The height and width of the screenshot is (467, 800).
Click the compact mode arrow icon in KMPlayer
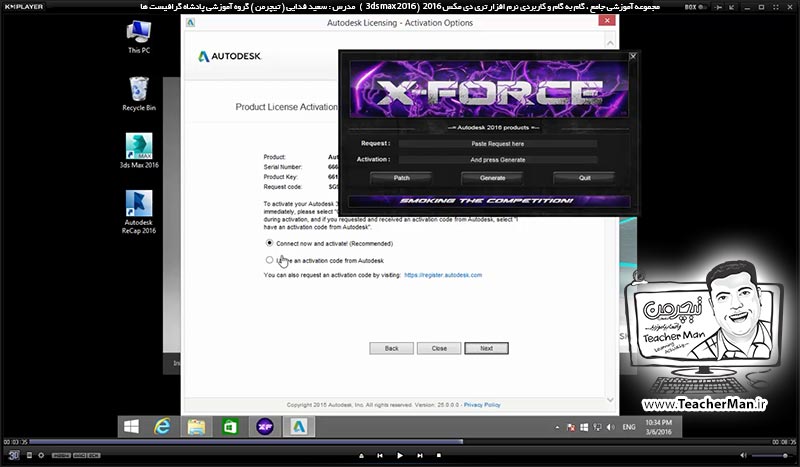coord(732,7)
